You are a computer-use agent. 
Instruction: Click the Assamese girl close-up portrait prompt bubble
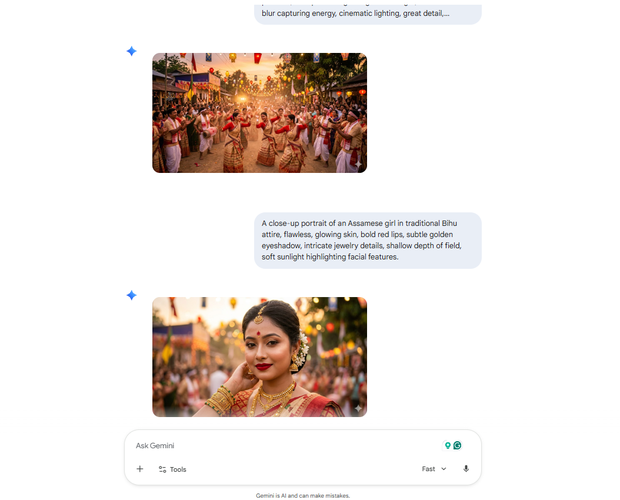point(368,240)
